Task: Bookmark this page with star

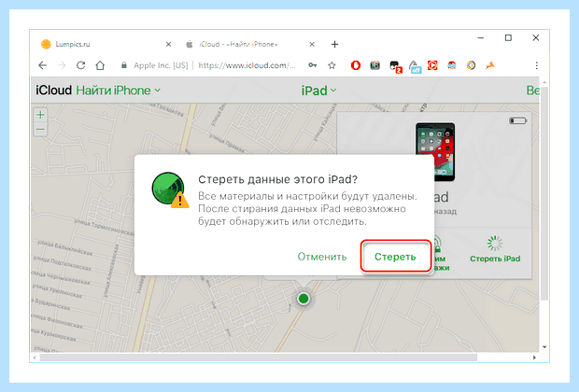Action: point(332,65)
